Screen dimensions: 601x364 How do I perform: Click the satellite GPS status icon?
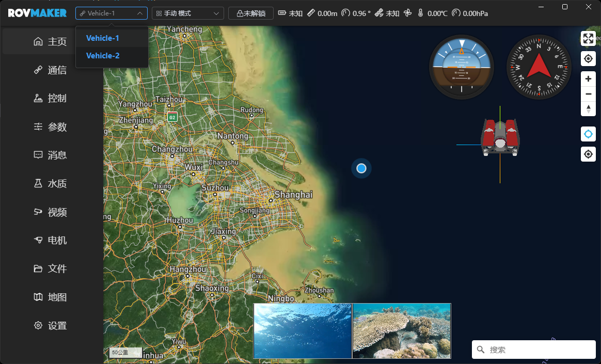click(379, 13)
